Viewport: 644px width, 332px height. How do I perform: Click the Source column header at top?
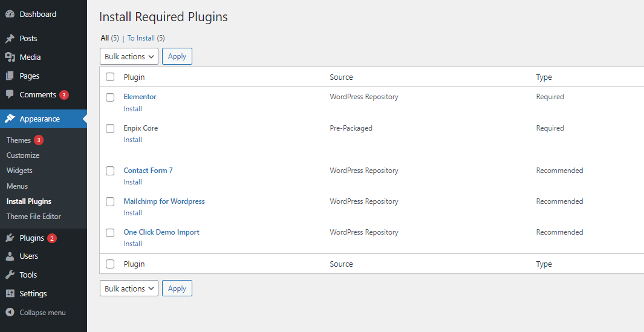pos(341,77)
